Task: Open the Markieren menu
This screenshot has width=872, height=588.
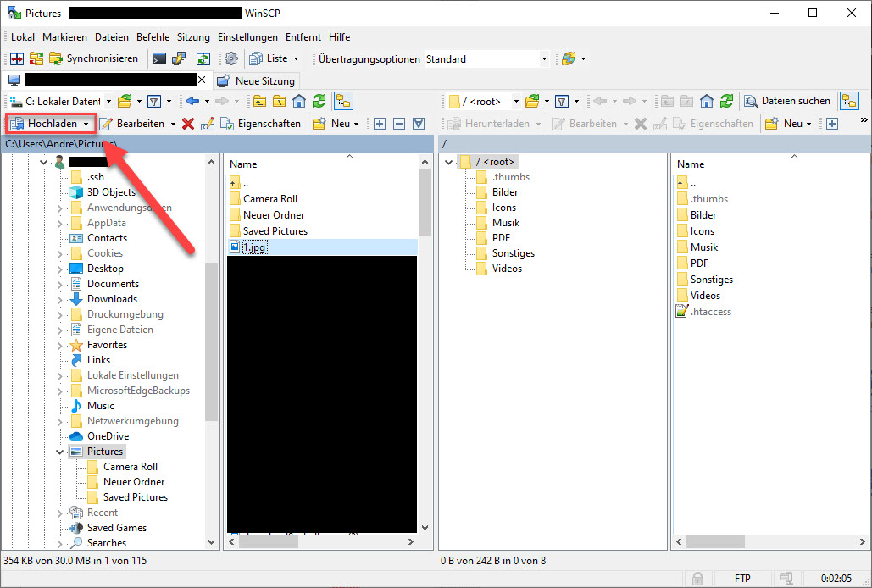Action: click(64, 36)
